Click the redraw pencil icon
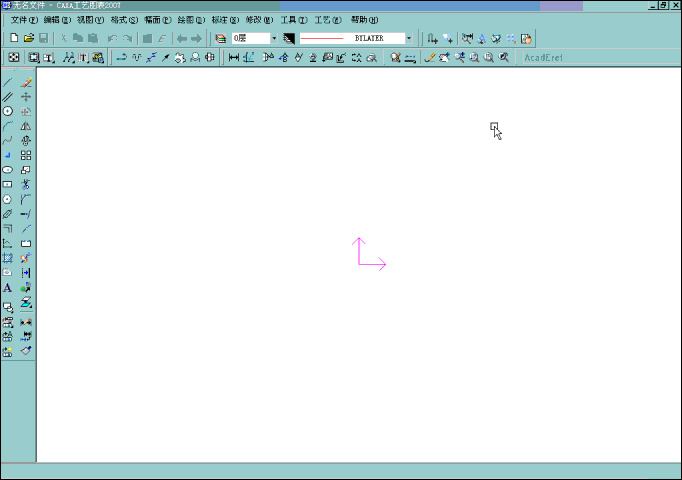682x480 pixels. click(430, 57)
